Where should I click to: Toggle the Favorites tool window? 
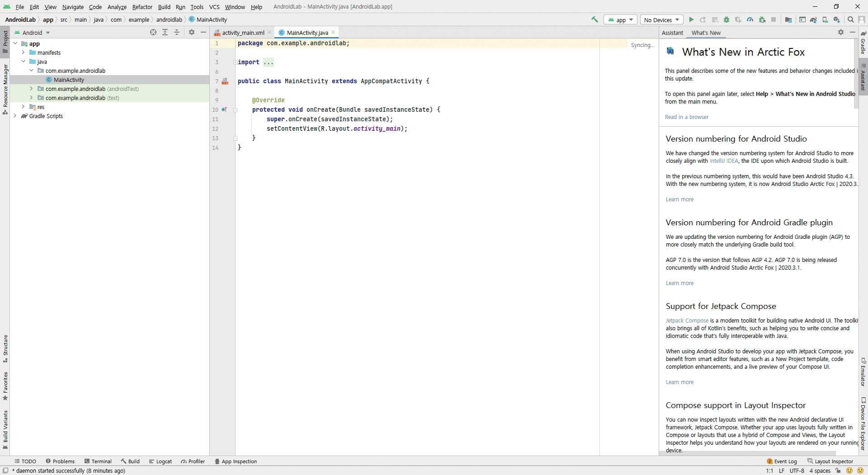pyautogui.click(x=5, y=386)
